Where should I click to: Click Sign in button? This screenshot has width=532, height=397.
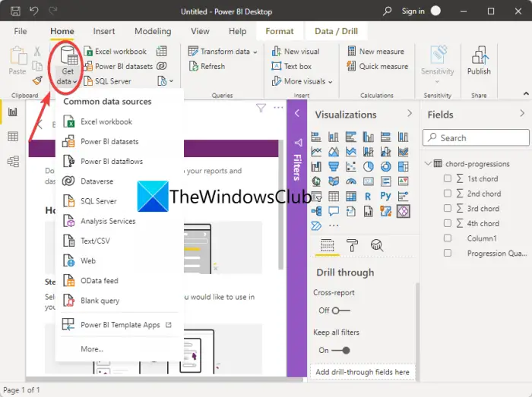tap(413, 11)
